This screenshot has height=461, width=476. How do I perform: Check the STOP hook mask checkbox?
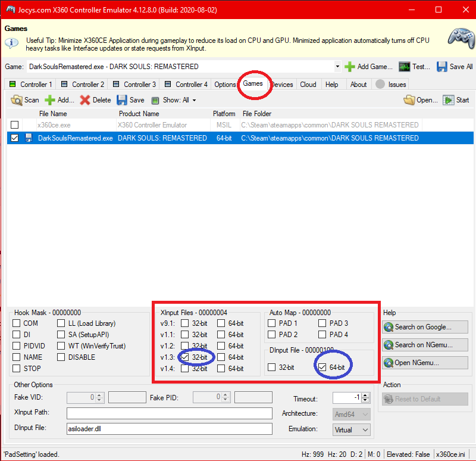[x=17, y=368]
